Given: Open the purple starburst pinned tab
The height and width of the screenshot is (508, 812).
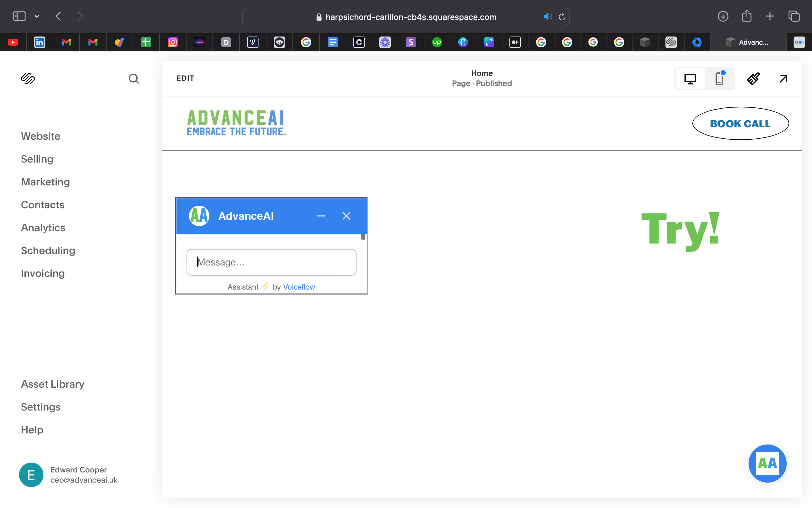Looking at the screenshot, I should point(385,42).
